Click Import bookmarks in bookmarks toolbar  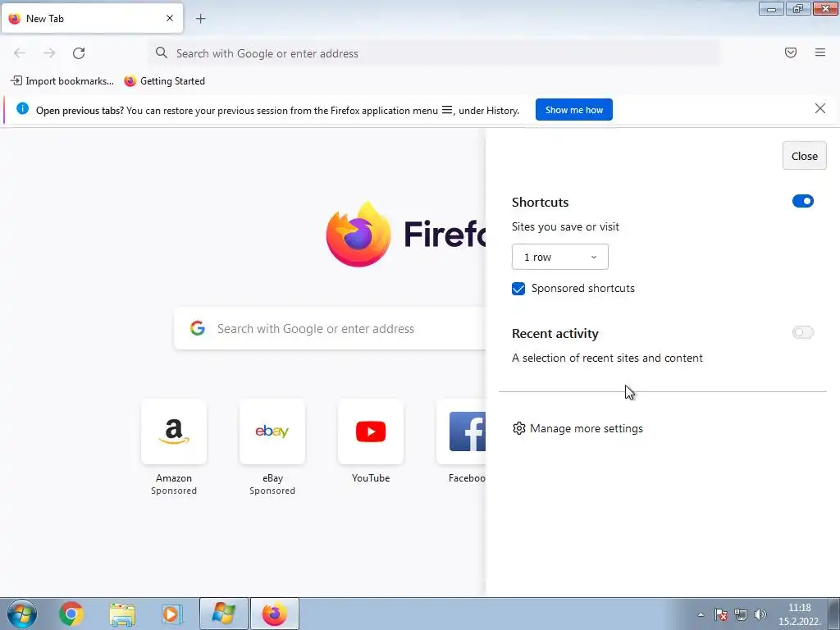(x=62, y=81)
